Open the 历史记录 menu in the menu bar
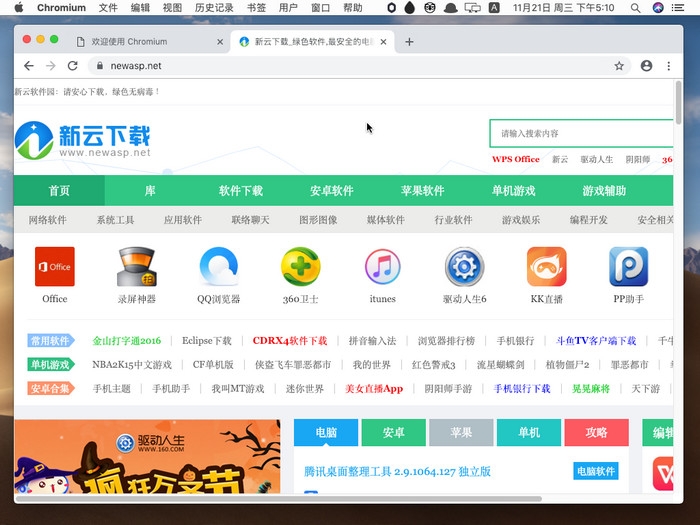 tap(213, 8)
